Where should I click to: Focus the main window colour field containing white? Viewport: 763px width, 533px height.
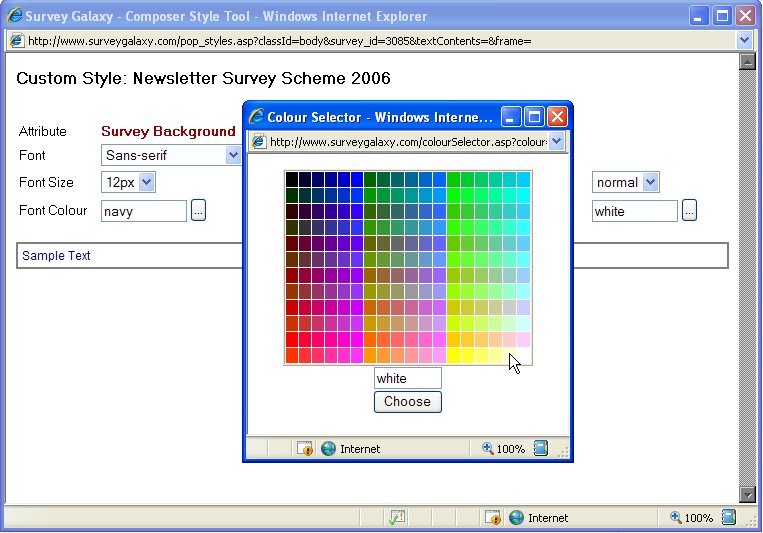click(x=635, y=211)
